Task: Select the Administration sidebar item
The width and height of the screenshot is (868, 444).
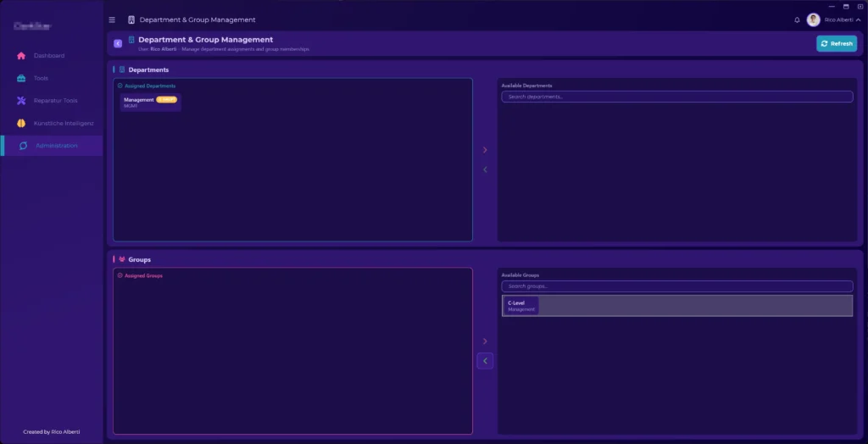Action: (52, 146)
